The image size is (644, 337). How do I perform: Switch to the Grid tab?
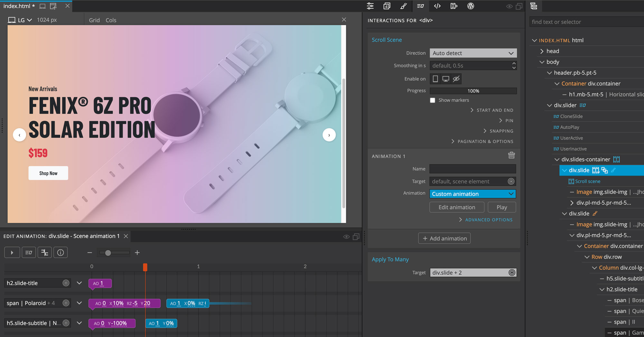(94, 20)
